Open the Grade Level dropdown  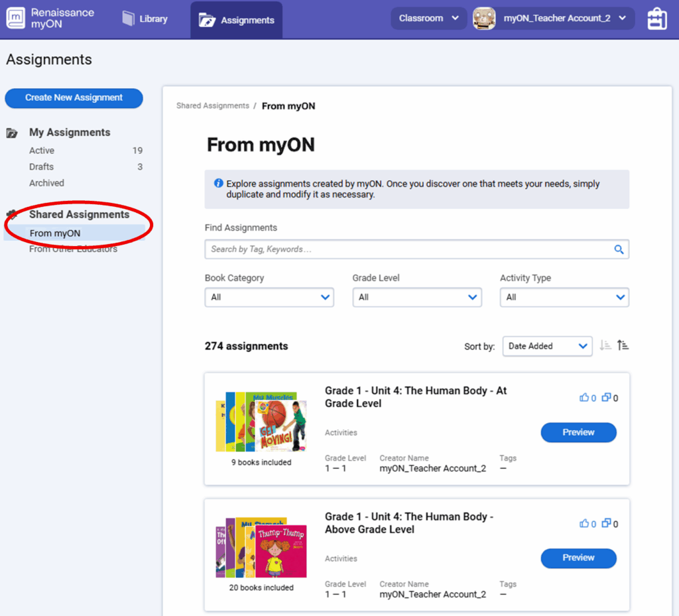click(416, 297)
